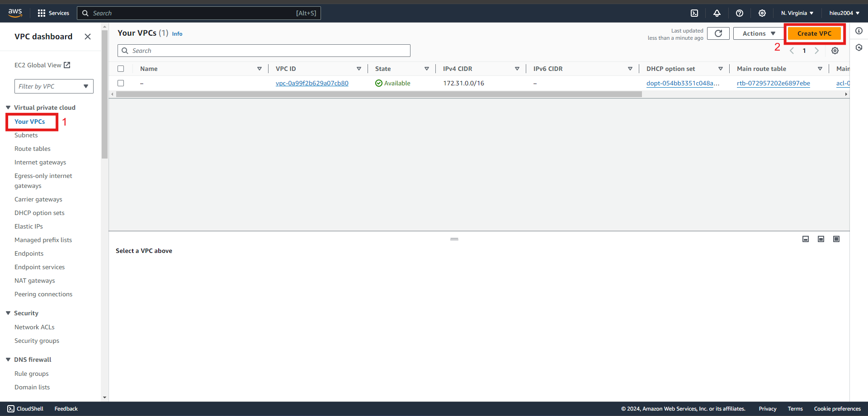The image size is (868, 416).
Task: Set split panel to medium size
Action: click(821, 239)
